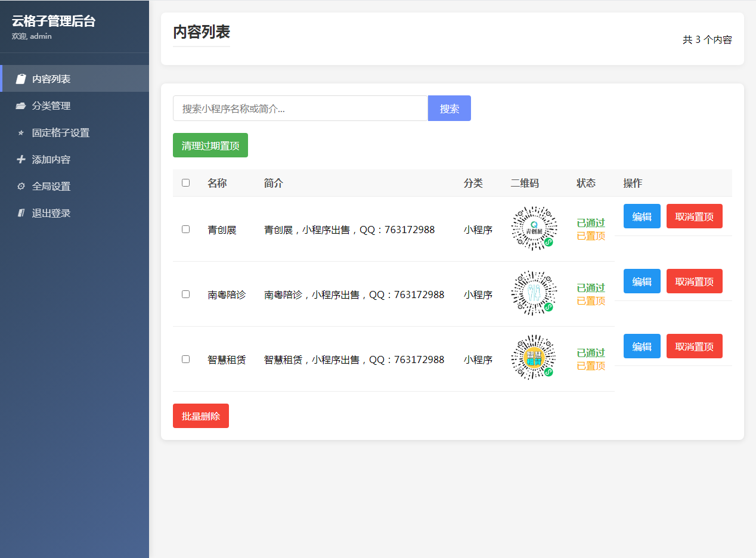Open the 青创展 QR code image
This screenshot has width=756, height=558.
click(x=534, y=229)
